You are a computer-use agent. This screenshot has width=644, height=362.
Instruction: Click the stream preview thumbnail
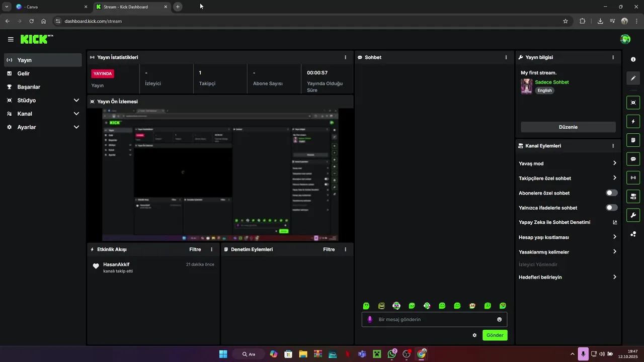pyautogui.click(x=220, y=175)
